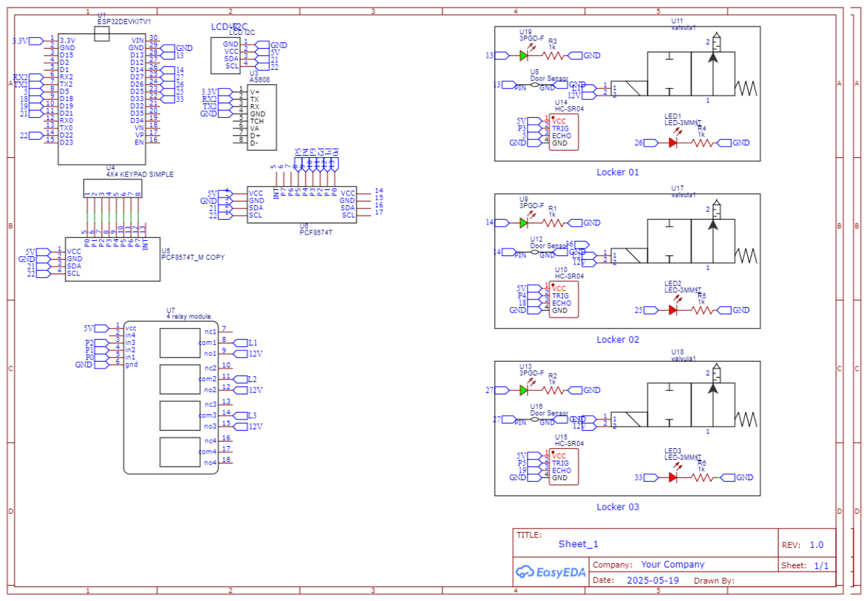The height and width of the screenshot is (601, 868).
Task: Click the third relay box beside com3
Action: (x=180, y=415)
